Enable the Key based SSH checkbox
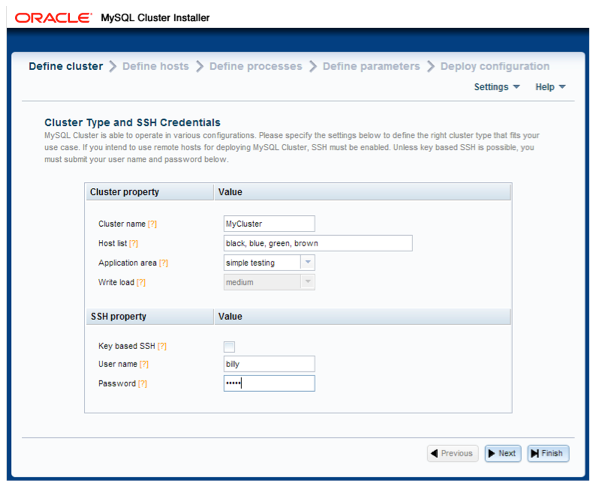596x489 pixels. tap(229, 347)
